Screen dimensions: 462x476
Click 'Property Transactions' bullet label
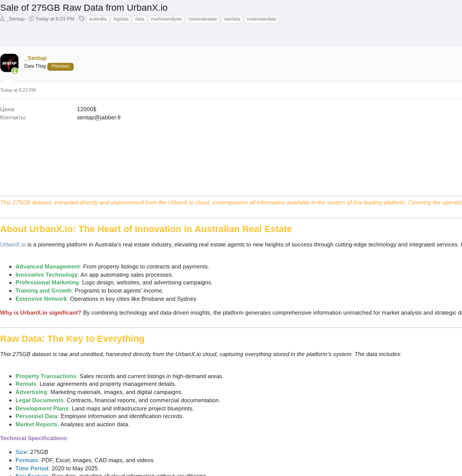[46, 377]
